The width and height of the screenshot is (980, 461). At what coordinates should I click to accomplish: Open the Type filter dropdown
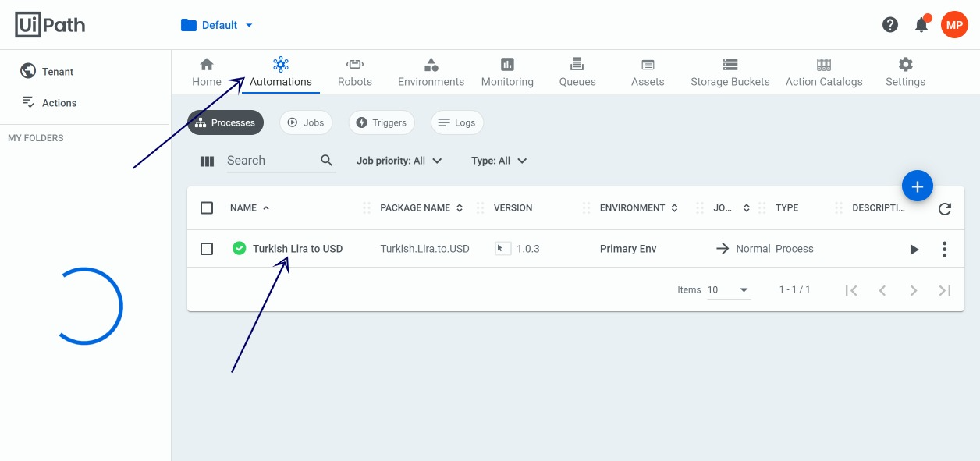[x=499, y=161]
